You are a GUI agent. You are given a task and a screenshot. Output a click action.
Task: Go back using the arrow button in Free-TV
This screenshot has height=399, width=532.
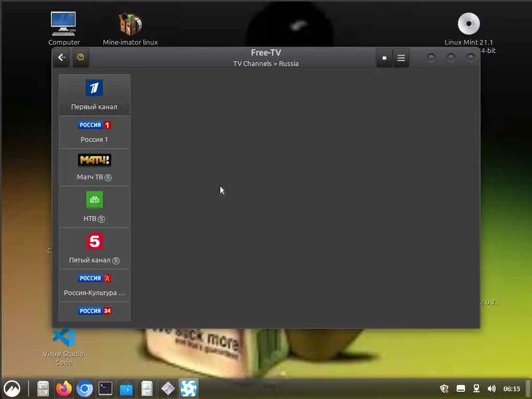61,58
